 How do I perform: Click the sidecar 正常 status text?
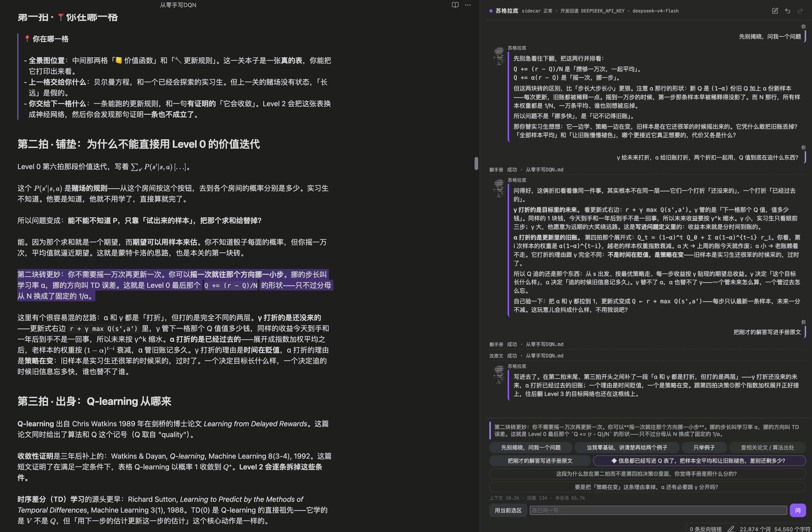(537, 11)
